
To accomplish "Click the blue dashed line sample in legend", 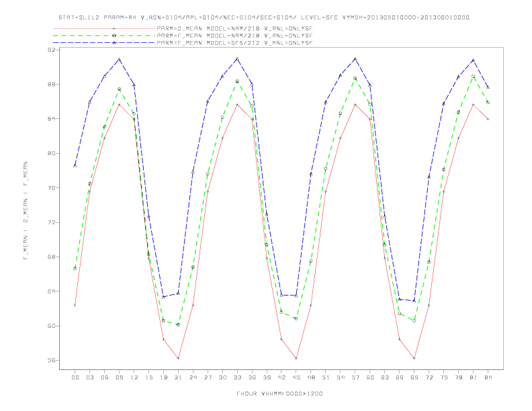I will (104, 43).
